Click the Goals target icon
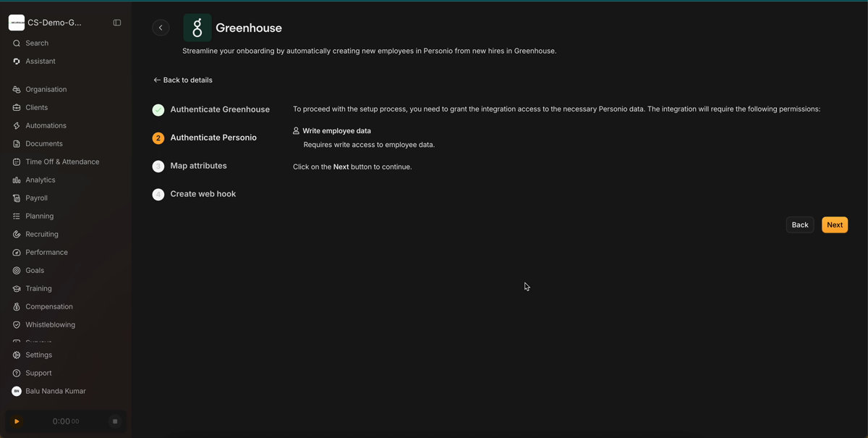This screenshot has height=438, width=868. click(17, 271)
